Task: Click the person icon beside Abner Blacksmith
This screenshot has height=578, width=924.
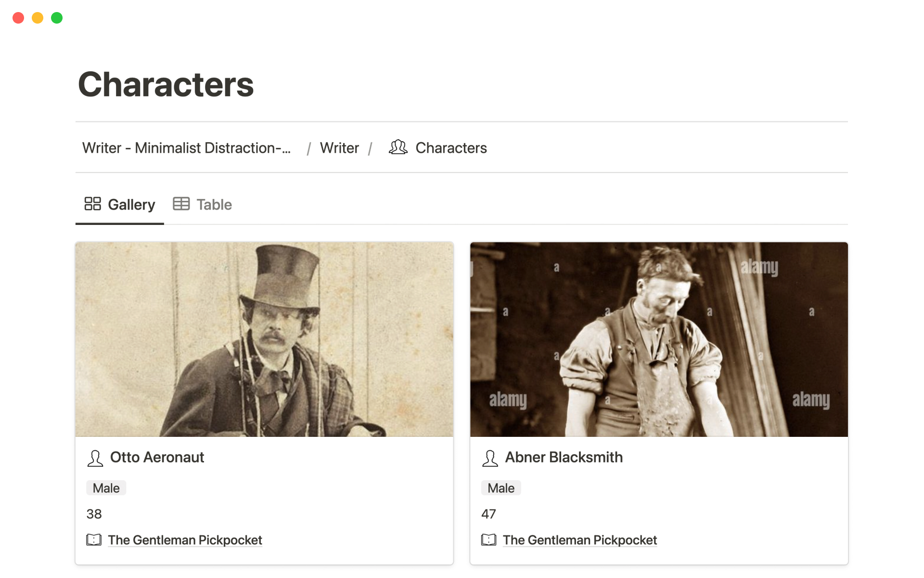Action: pyautogui.click(x=490, y=458)
